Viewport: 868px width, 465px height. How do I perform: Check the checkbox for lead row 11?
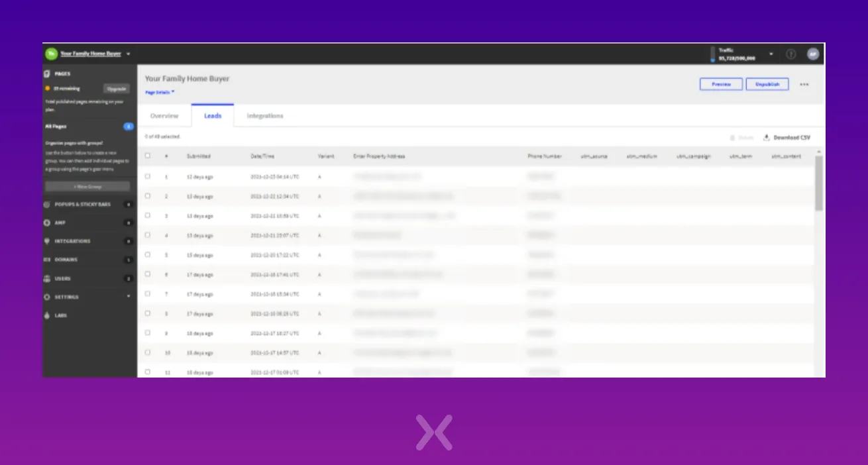point(148,372)
